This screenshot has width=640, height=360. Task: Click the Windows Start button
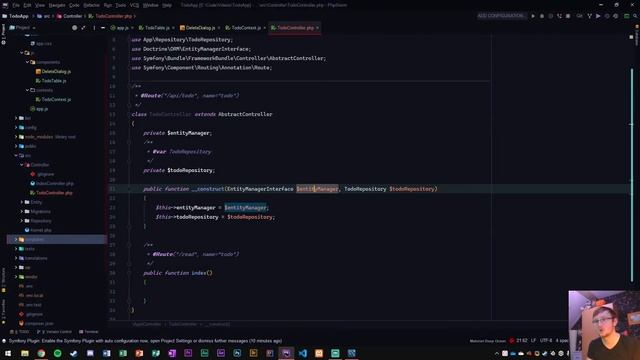(8, 353)
